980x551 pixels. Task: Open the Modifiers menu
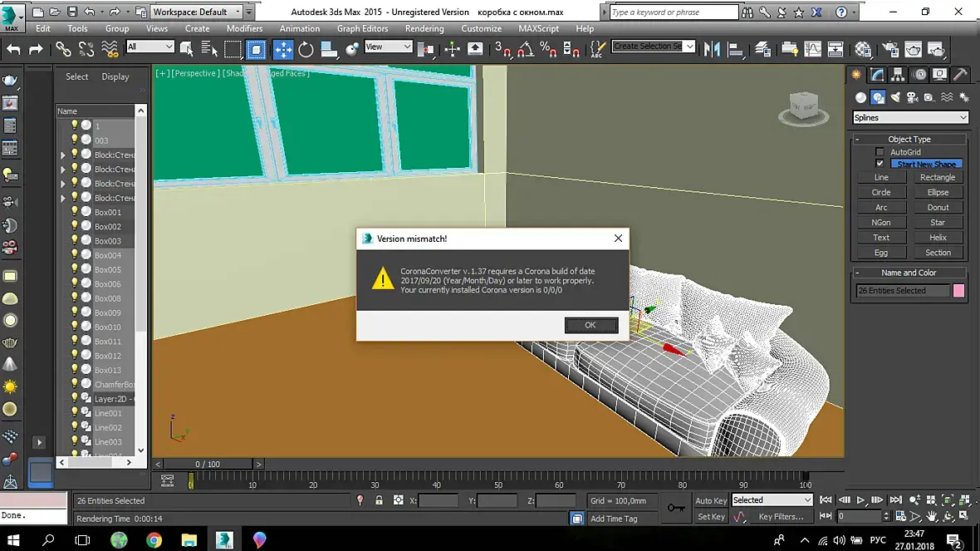(244, 28)
